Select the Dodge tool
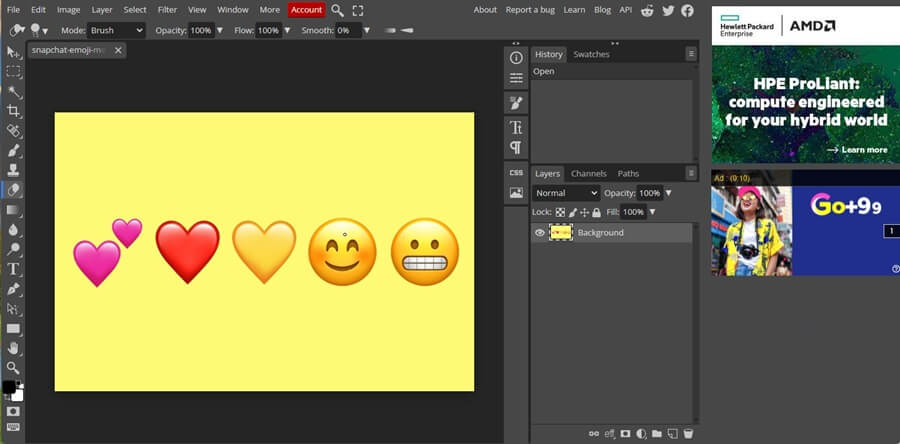Image resolution: width=900 pixels, height=444 pixels. pos(13,249)
